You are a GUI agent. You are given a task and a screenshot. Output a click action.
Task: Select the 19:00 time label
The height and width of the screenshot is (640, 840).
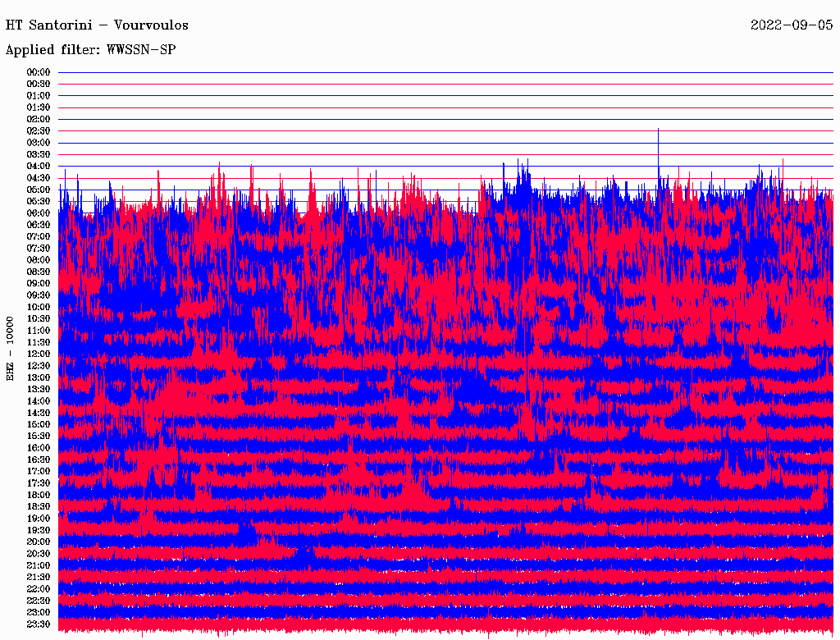[39, 519]
